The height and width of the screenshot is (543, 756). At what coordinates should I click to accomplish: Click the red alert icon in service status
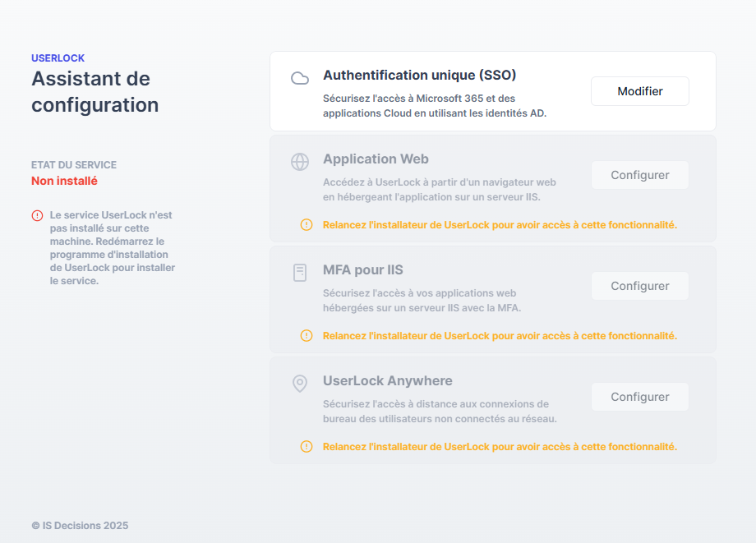point(37,215)
